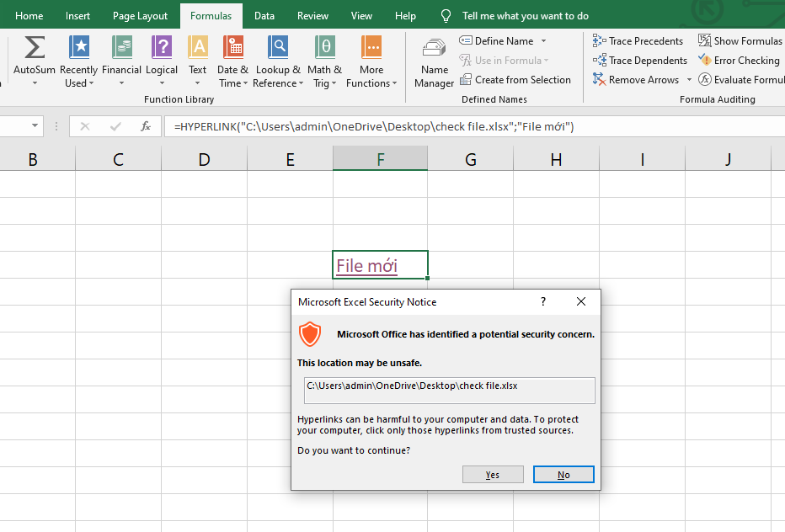The image size is (785, 532).
Task: Open Date & Time functions
Action: coord(232,49)
